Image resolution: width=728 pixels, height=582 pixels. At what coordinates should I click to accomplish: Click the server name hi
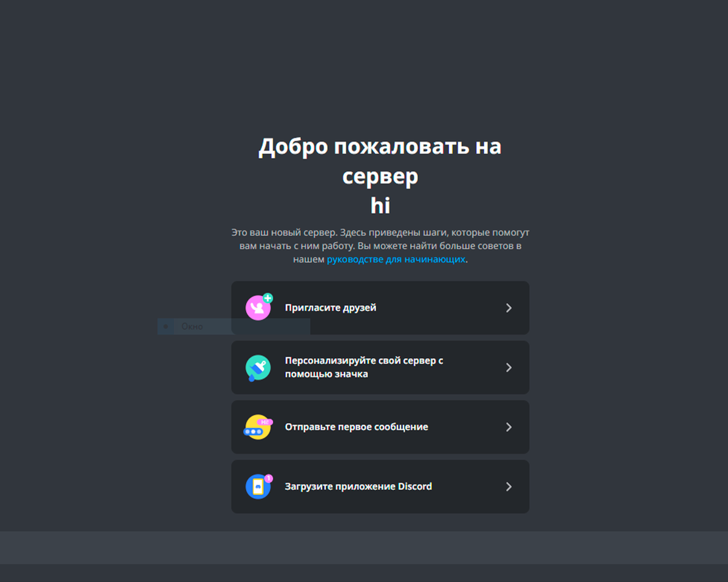(380, 206)
